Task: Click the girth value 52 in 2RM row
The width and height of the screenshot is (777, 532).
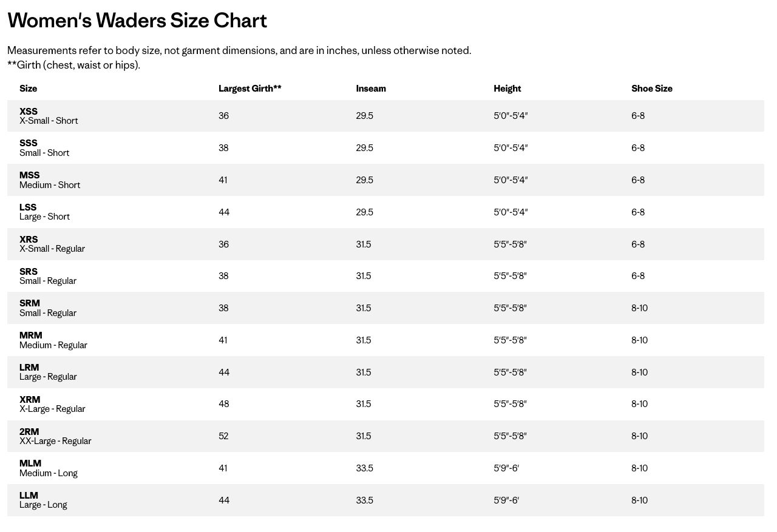Action: click(223, 436)
